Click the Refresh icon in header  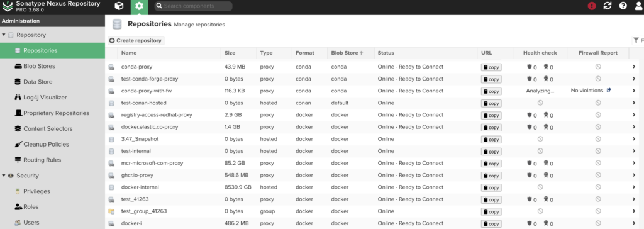pyautogui.click(x=608, y=6)
